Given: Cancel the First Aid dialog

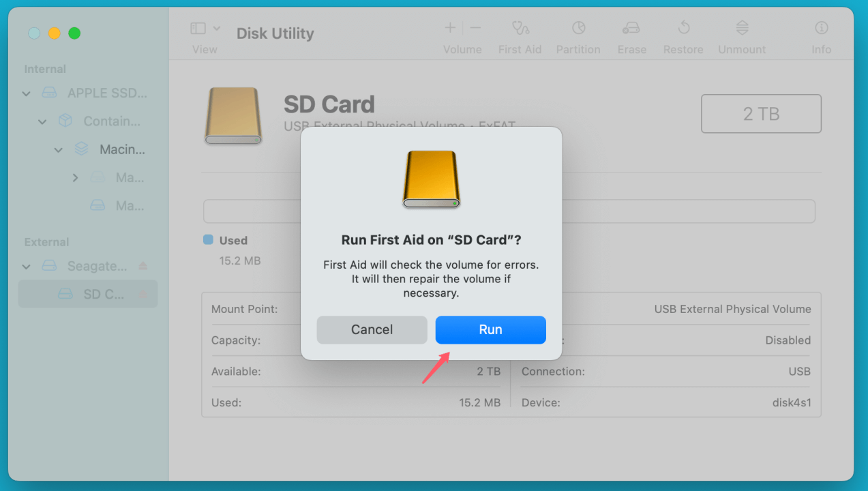Looking at the screenshot, I should 372,330.
